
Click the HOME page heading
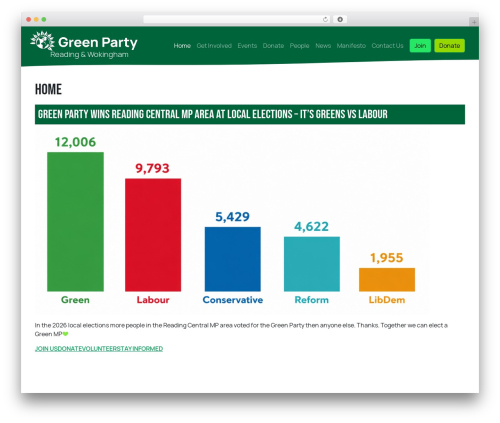(48, 89)
